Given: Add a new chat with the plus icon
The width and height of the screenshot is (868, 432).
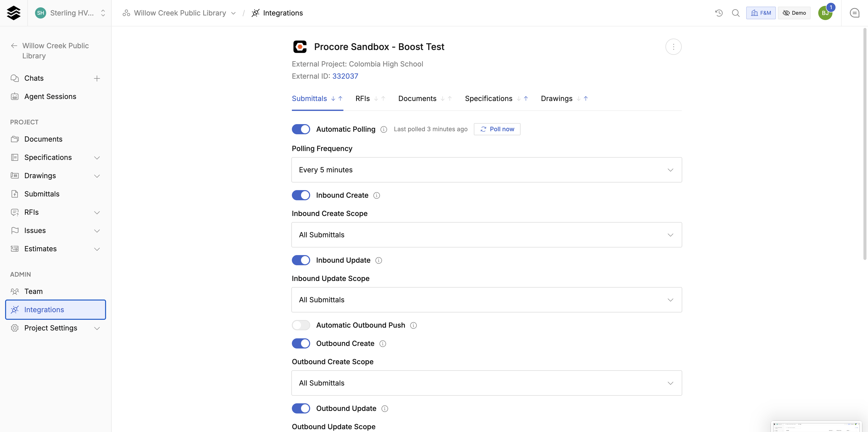Looking at the screenshot, I should [x=97, y=78].
